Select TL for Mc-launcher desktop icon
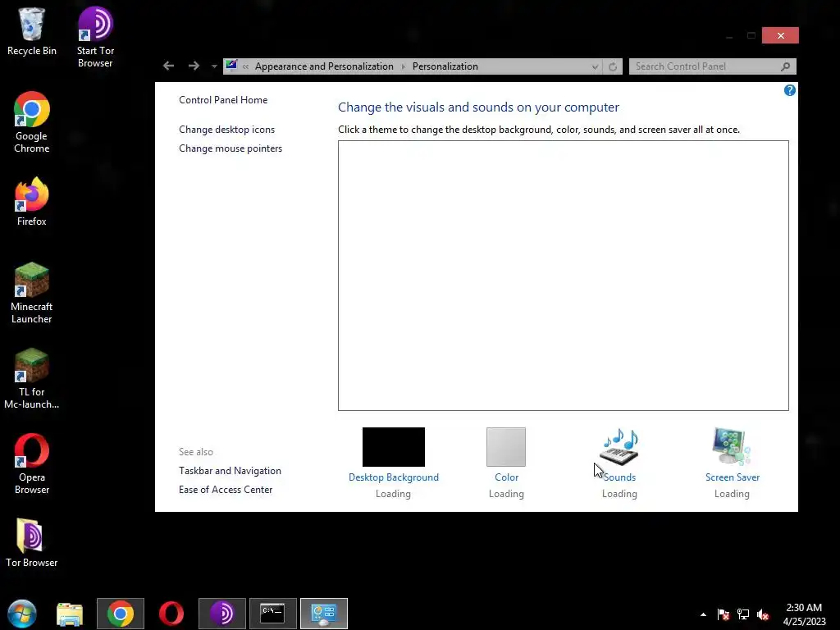The width and height of the screenshot is (840, 630). 32,378
